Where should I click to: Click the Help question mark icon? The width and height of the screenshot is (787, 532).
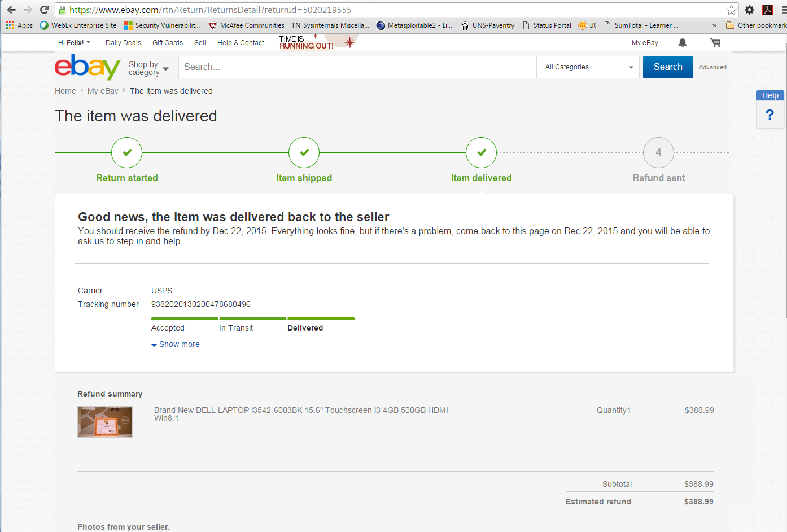pos(769,115)
